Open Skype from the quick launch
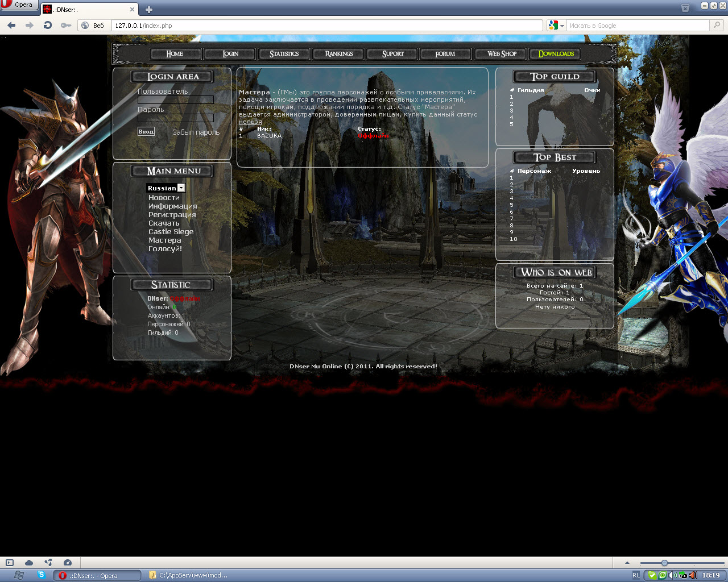Image resolution: width=728 pixels, height=582 pixels. [x=41, y=575]
